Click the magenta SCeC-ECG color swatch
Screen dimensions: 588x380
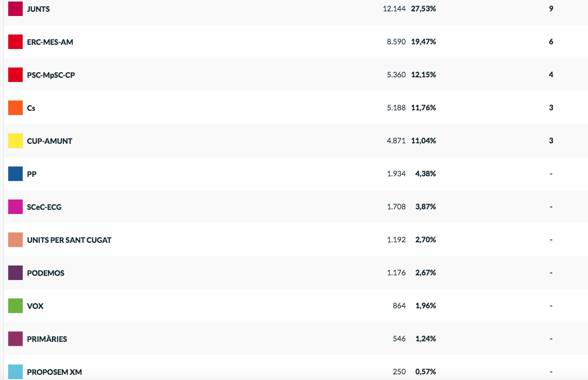[15, 207]
